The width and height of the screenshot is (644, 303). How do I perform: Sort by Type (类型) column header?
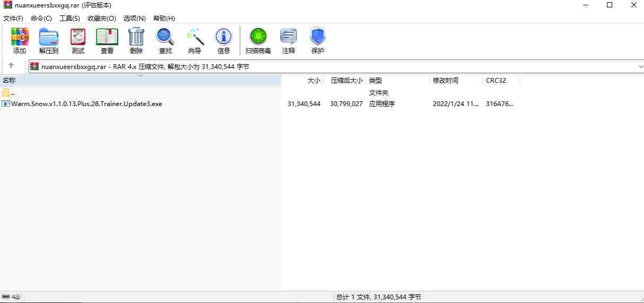(398, 81)
